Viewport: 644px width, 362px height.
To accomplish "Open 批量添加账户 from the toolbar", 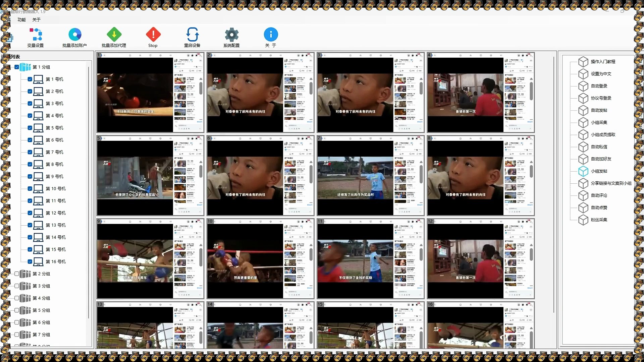I will 74,35.
